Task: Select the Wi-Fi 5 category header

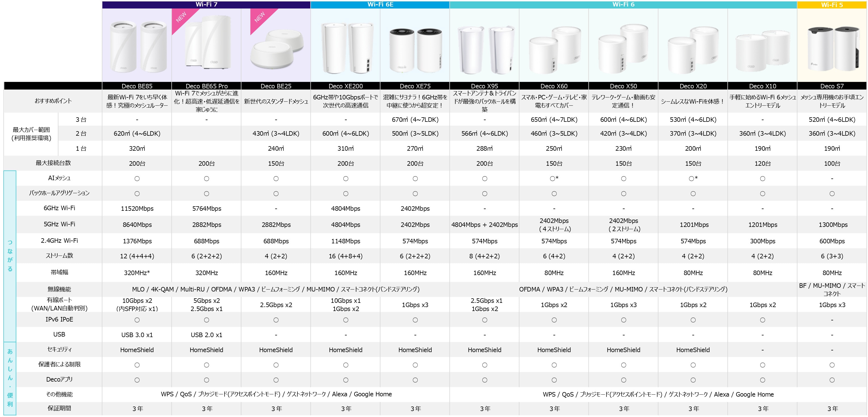Action: tap(832, 5)
